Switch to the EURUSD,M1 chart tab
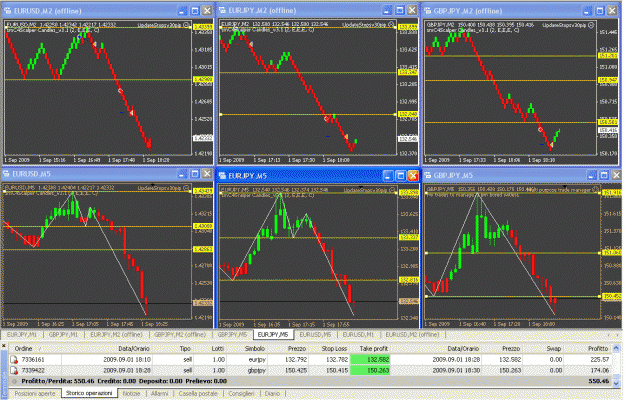Image resolution: width=625 pixels, height=400 pixels. (x=358, y=335)
